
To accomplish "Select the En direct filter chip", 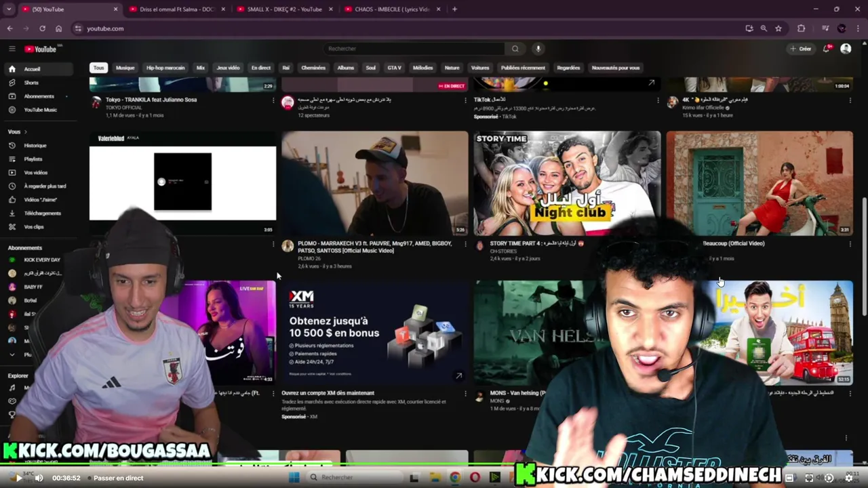I will click(260, 68).
